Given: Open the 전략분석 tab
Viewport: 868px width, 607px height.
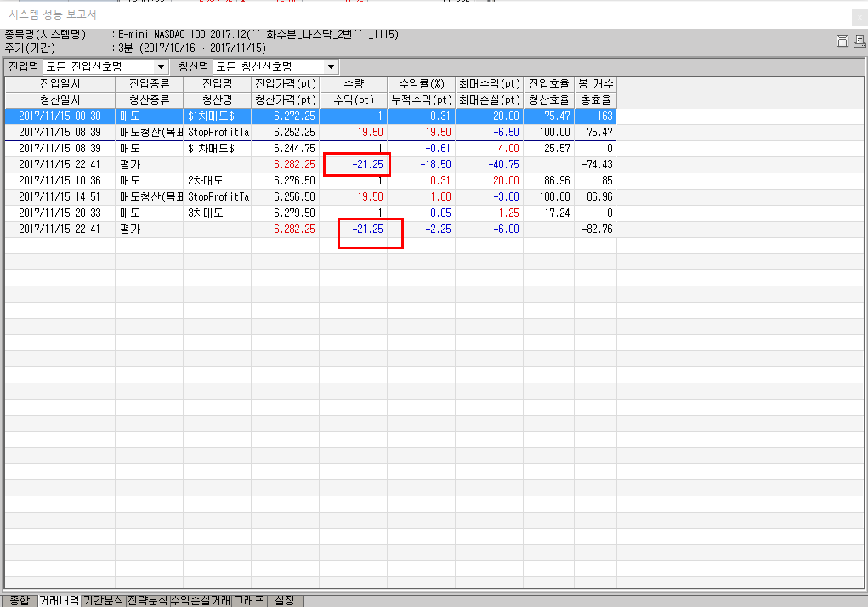Looking at the screenshot, I should 147,600.
